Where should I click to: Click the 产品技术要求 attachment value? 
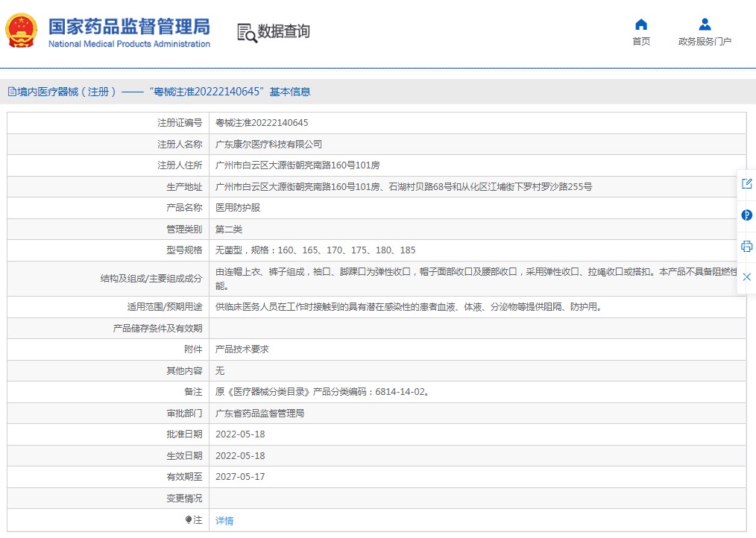click(242, 349)
